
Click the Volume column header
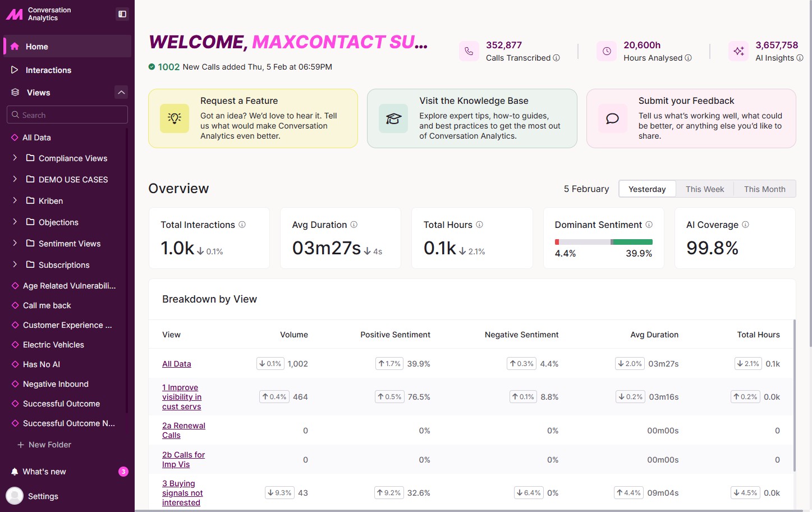(x=294, y=335)
